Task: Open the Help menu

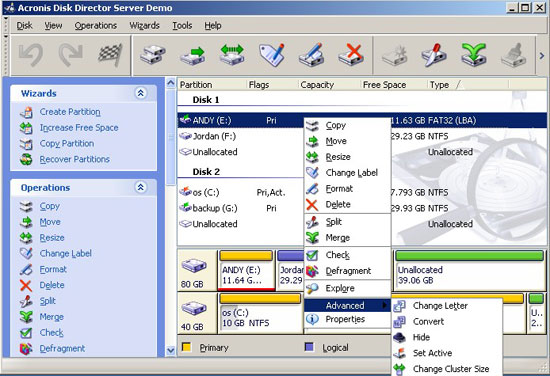Action: tap(213, 26)
